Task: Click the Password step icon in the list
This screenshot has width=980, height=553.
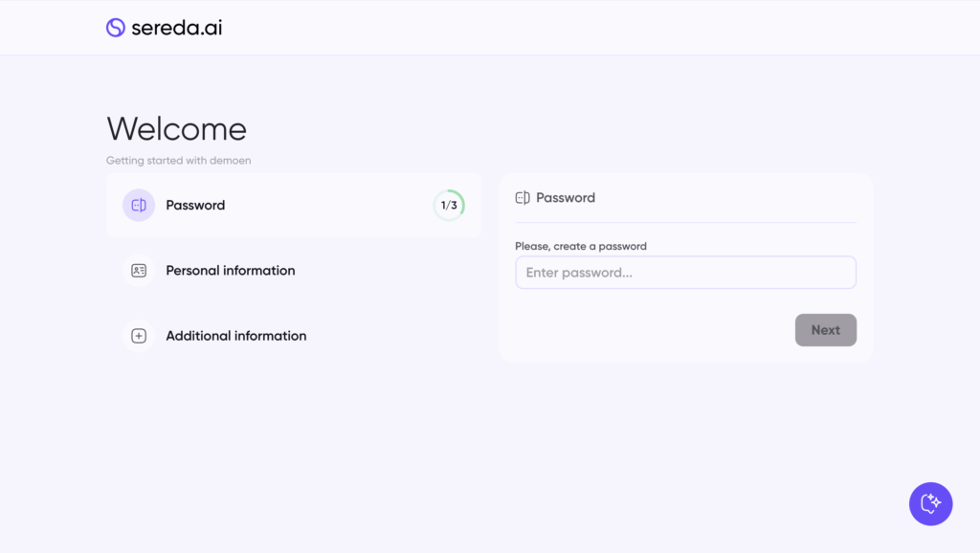Action: tap(139, 205)
